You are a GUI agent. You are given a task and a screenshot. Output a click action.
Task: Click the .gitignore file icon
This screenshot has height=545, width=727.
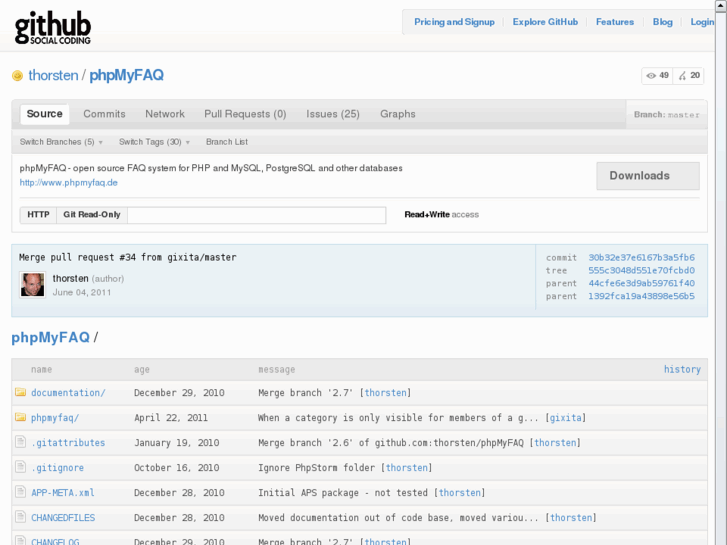20,467
